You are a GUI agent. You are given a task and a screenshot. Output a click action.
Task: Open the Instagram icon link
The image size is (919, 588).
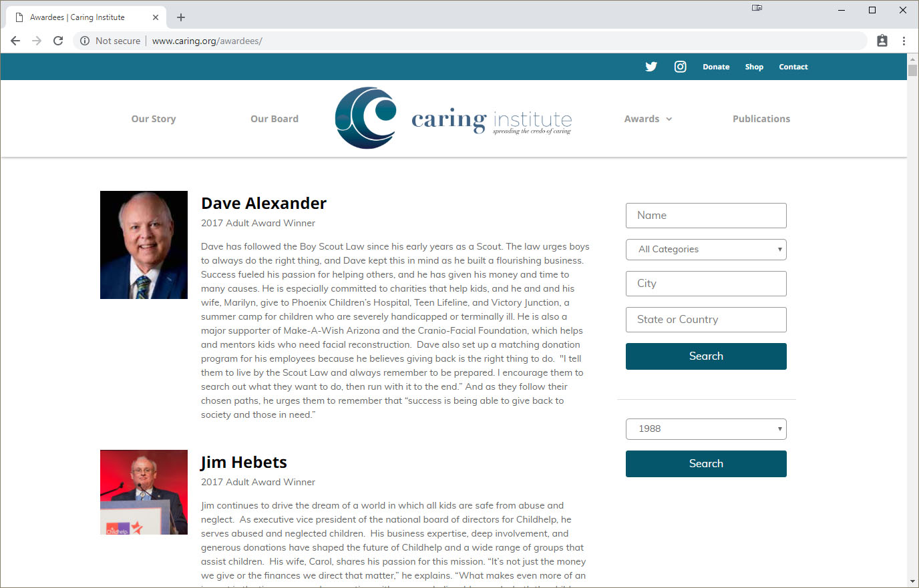tap(680, 67)
